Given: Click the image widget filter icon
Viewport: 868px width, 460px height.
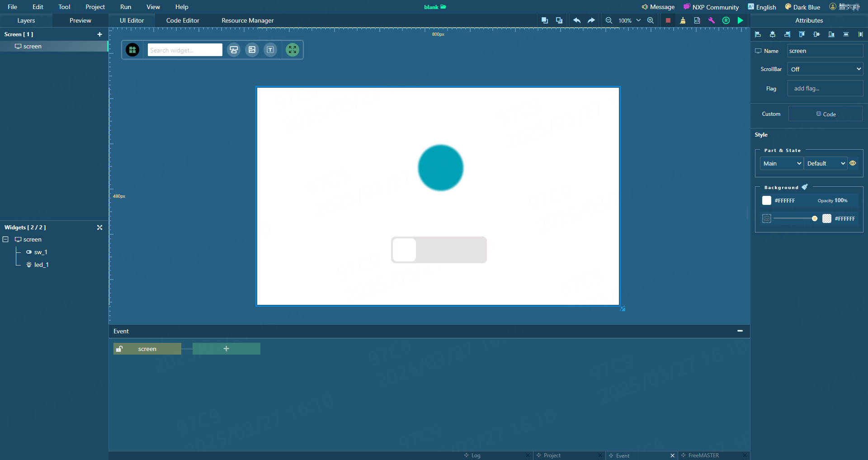Looking at the screenshot, I should (252, 50).
